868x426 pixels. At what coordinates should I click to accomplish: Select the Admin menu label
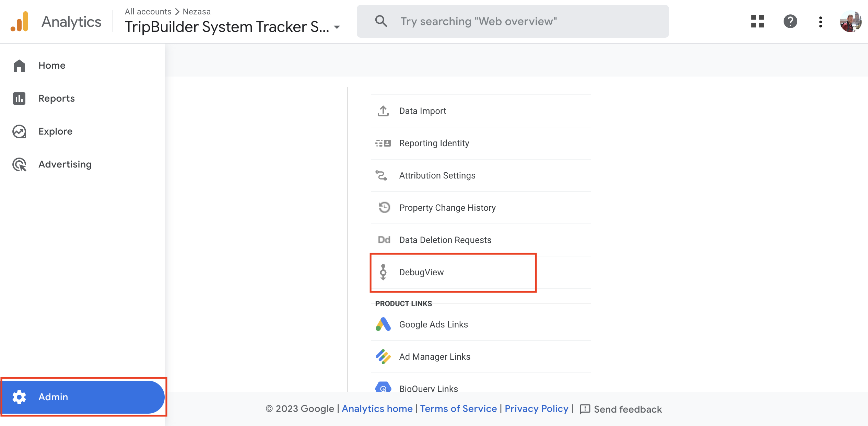point(53,397)
